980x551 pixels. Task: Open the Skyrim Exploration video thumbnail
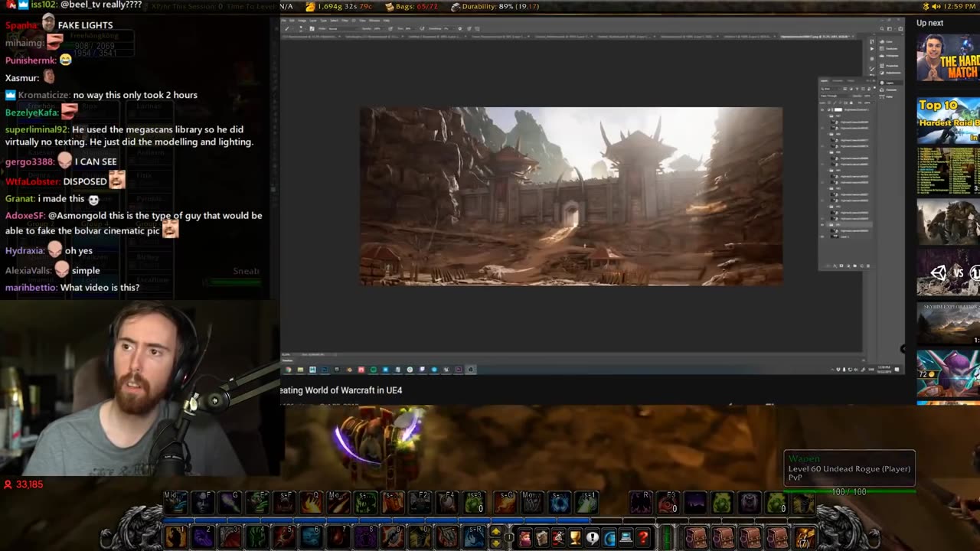[948, 323]
